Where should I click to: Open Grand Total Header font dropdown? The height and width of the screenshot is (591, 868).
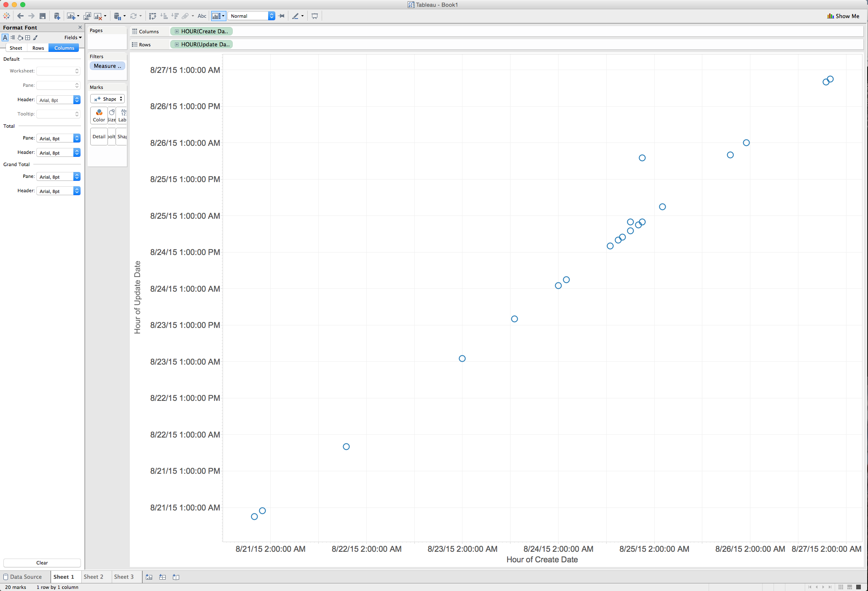(58, 191)
